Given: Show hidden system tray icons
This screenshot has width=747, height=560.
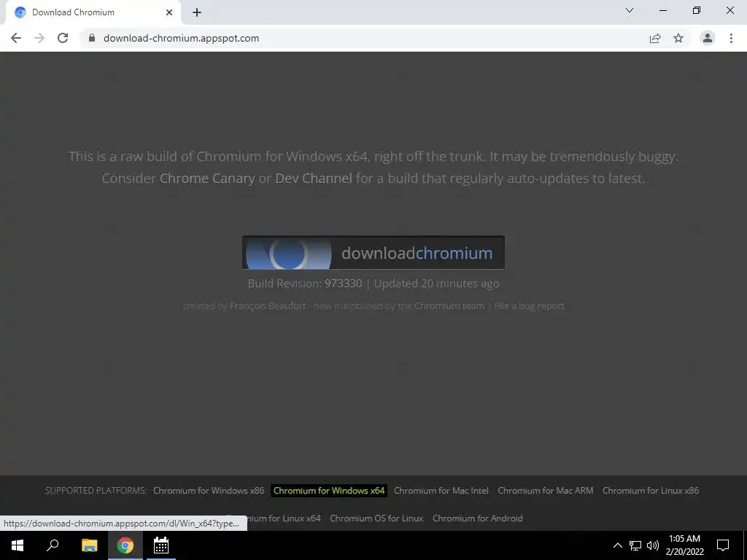Looking at the screenshot, I should pos(617,545).
